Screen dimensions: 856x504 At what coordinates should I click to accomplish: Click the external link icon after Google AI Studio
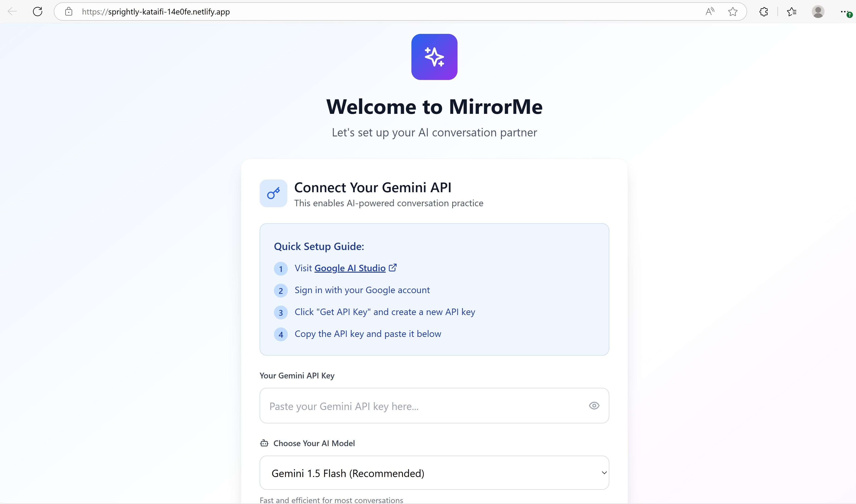(392, 268)
